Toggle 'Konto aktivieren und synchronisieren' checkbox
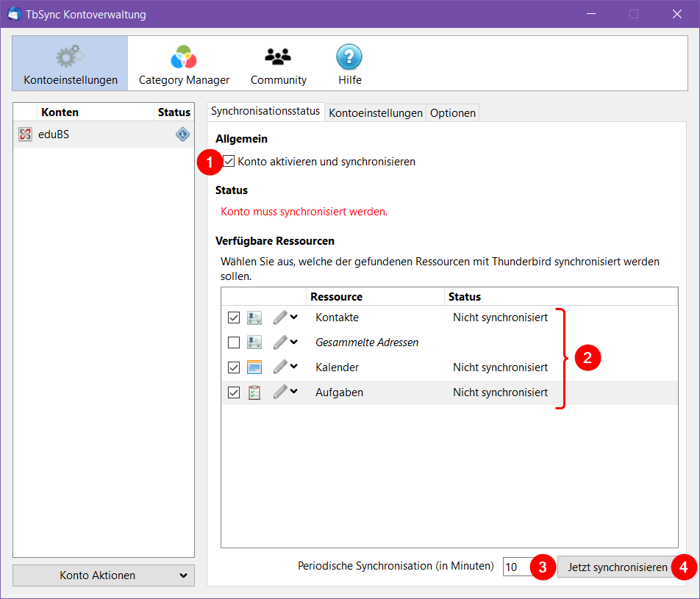 coord(229,162)
